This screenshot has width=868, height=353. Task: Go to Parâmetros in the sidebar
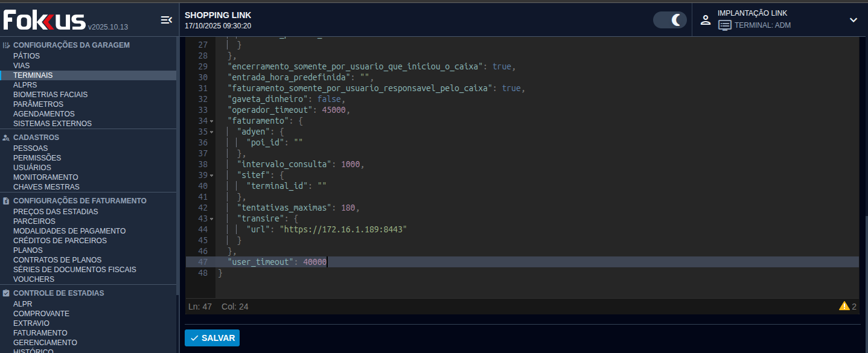coord(38,104)
